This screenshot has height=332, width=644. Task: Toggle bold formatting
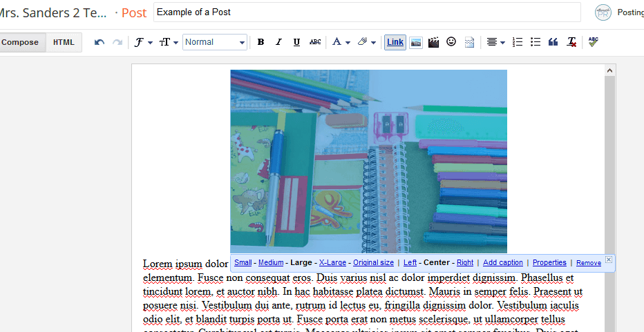(261, 42)
